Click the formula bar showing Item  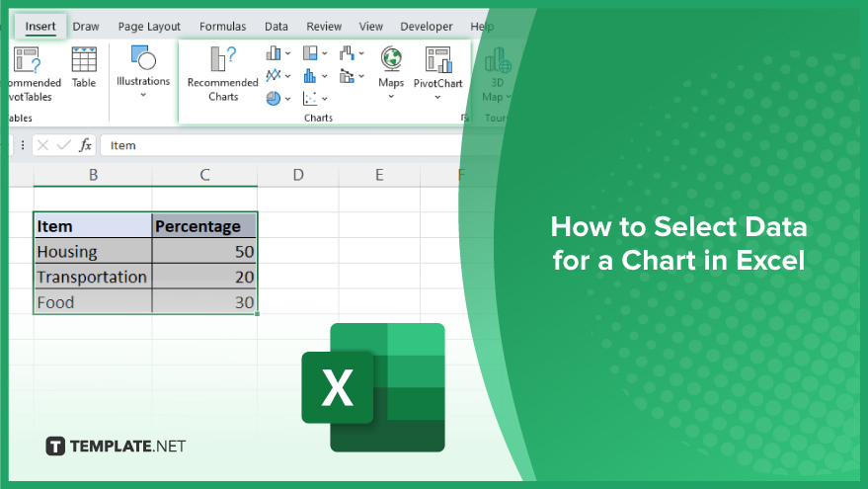pyautogui.click(x=282, y=145)
